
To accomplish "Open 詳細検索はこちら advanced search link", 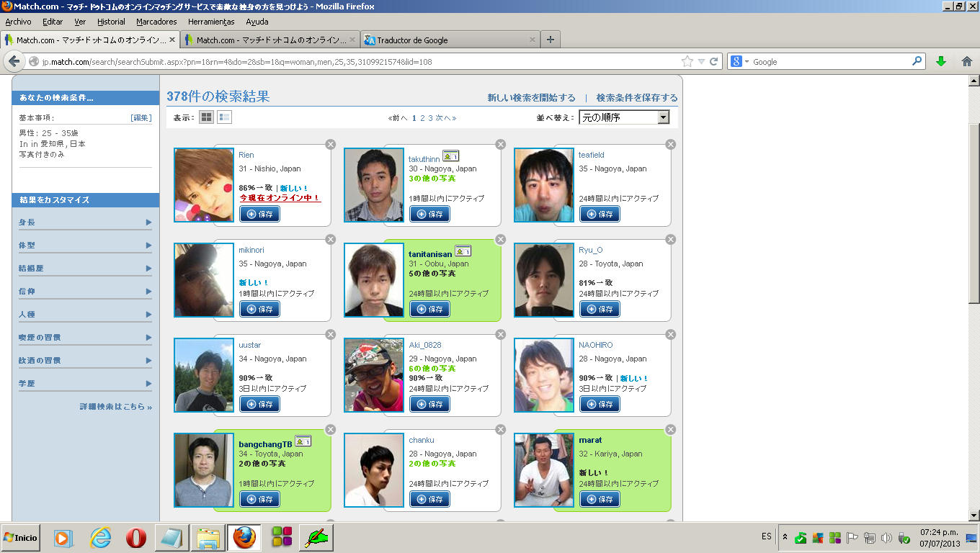I will 116,407.
